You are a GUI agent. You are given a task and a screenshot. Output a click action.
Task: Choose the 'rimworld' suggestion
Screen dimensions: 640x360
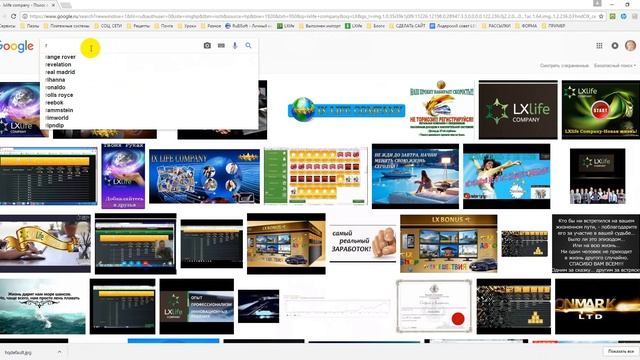tap(57, 118)
